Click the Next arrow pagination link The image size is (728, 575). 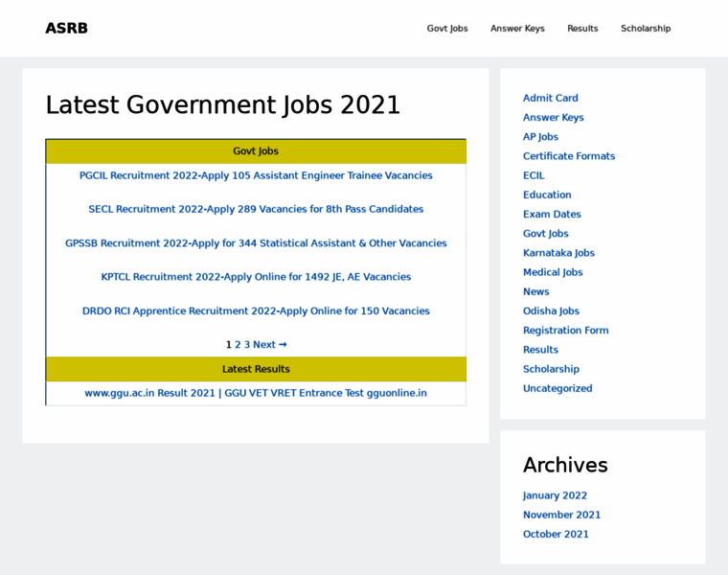pos(269,345)
